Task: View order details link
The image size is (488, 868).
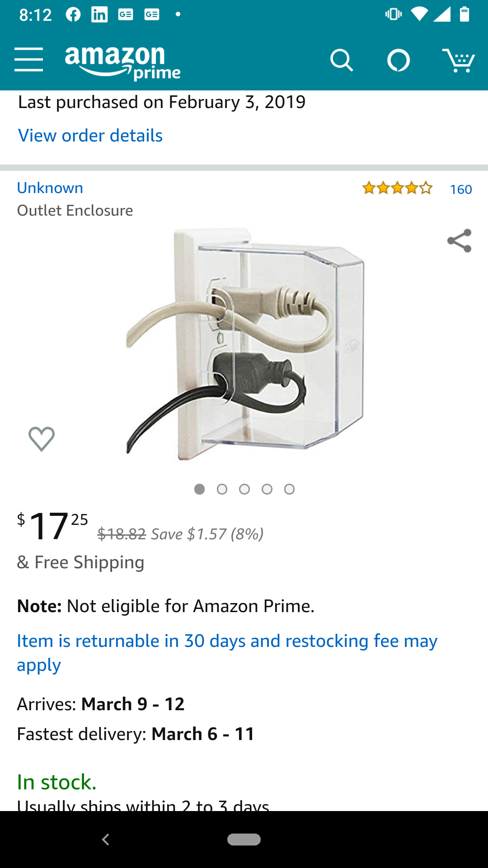Action: coord(90,135)
